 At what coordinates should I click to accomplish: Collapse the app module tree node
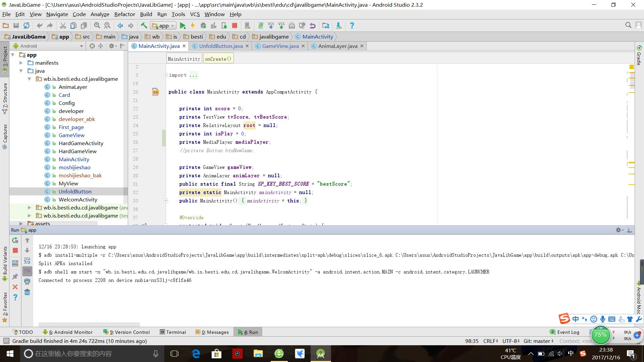(13, 55)
